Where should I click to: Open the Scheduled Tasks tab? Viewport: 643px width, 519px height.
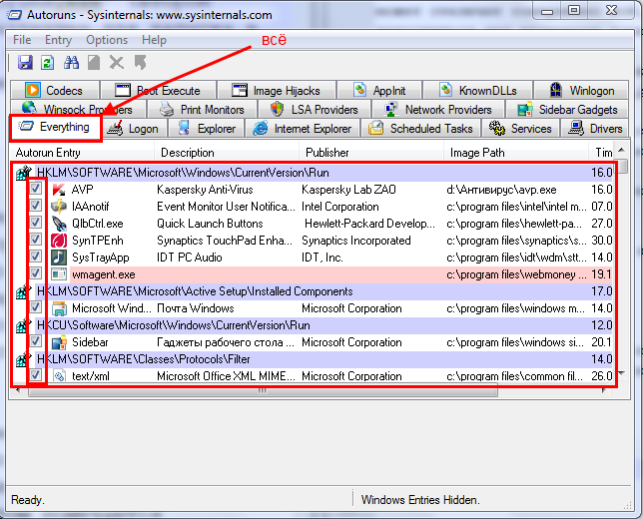tap(420, 128)
